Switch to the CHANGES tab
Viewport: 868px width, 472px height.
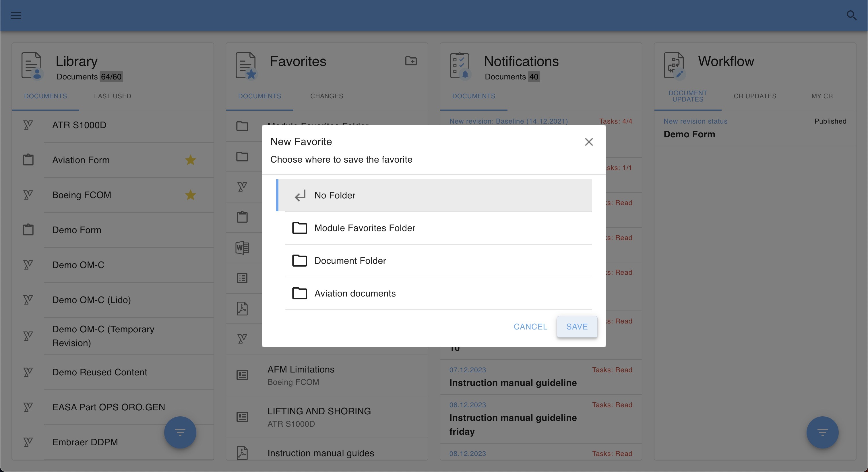click(327, 96)
